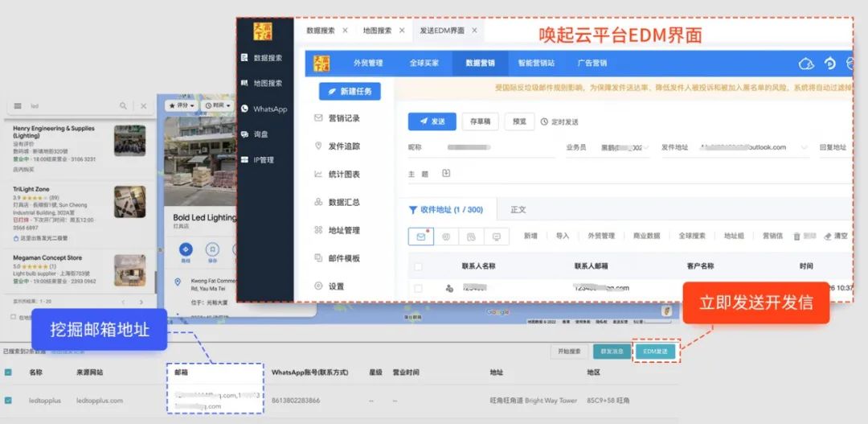The width and height of the screenshot is (868, 424).
Task: Open the map hamburger menu icon
Action: 18,106
